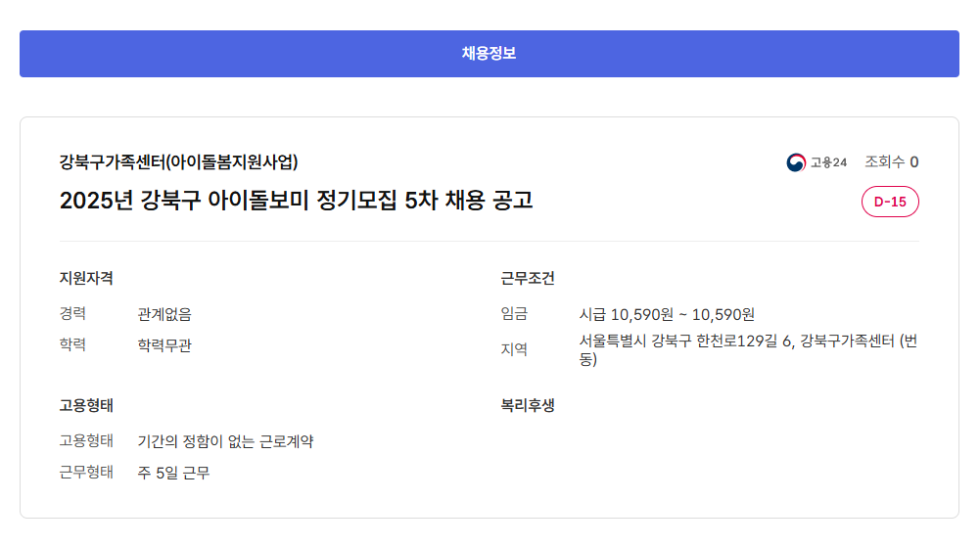Select the 복리후생 section heading

pyautogui.click(x=528, y=405)
